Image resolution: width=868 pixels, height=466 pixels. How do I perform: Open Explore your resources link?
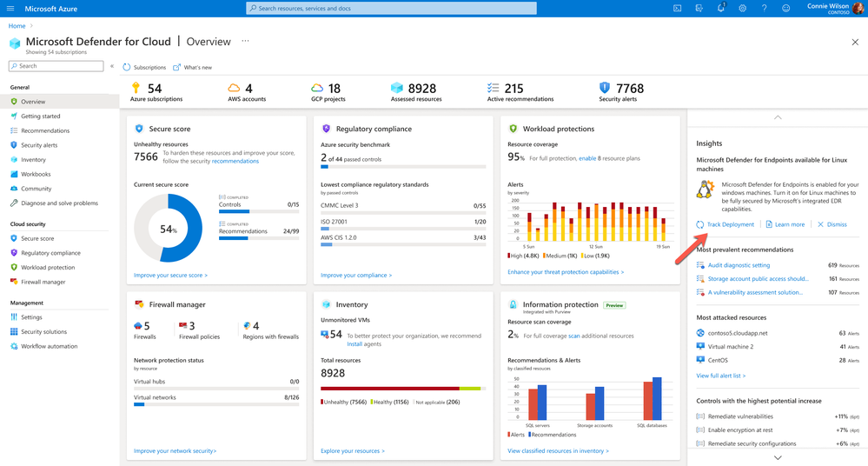(x=353, y=451)
